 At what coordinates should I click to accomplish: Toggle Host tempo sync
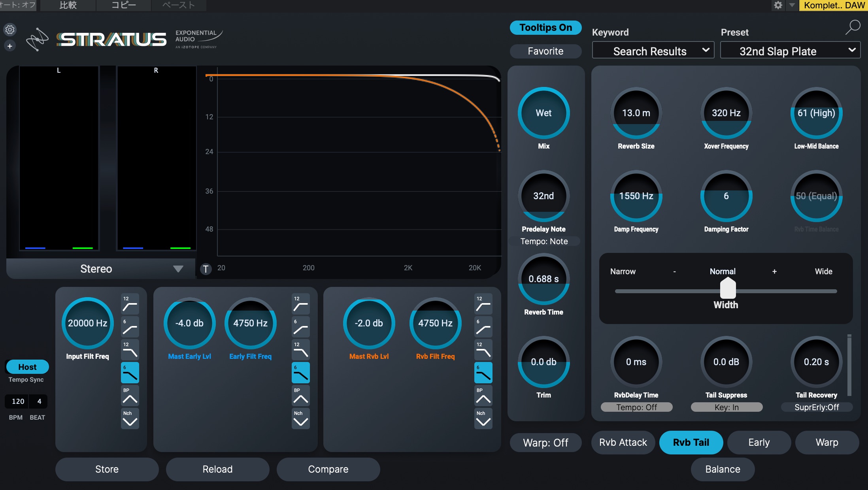[x=27, y=367]
